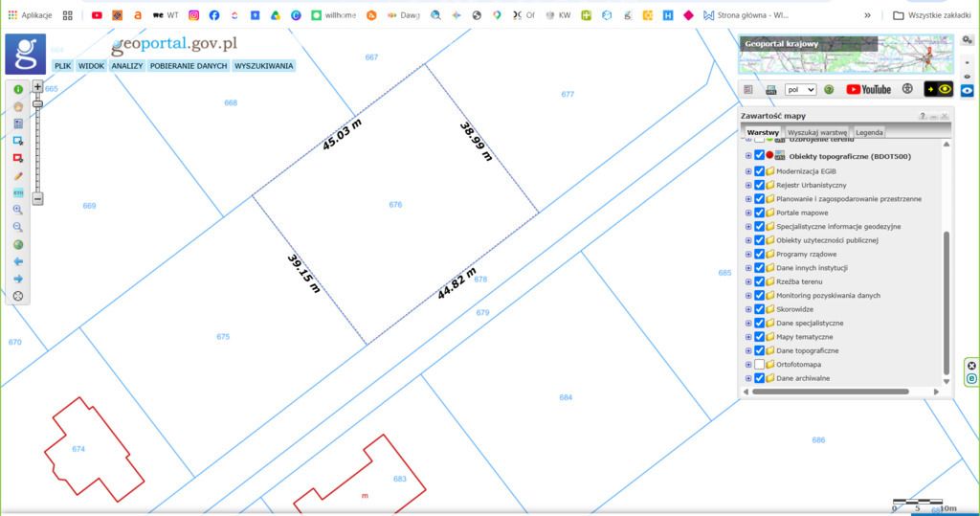Click the crosshair locate icon

point(18,297)
